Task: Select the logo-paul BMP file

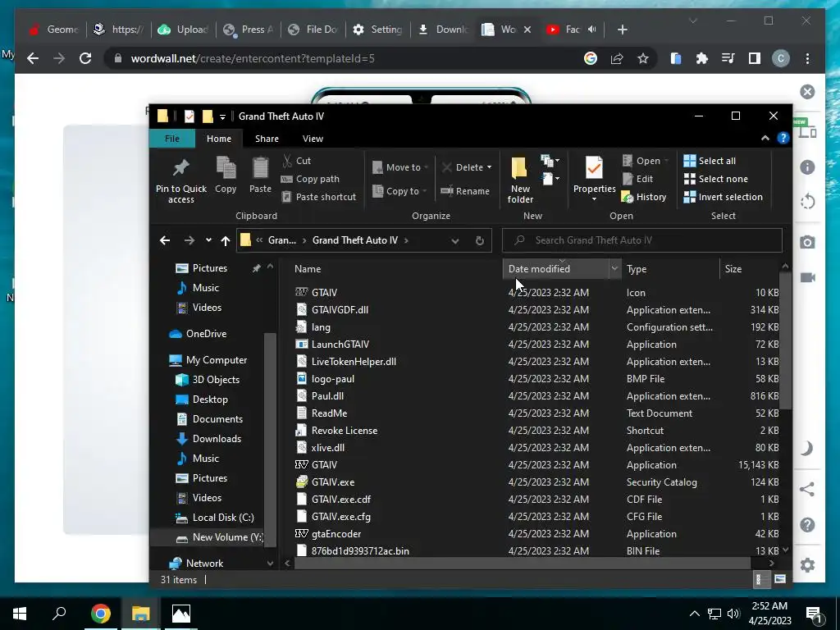Action: (x=333, y=379)
